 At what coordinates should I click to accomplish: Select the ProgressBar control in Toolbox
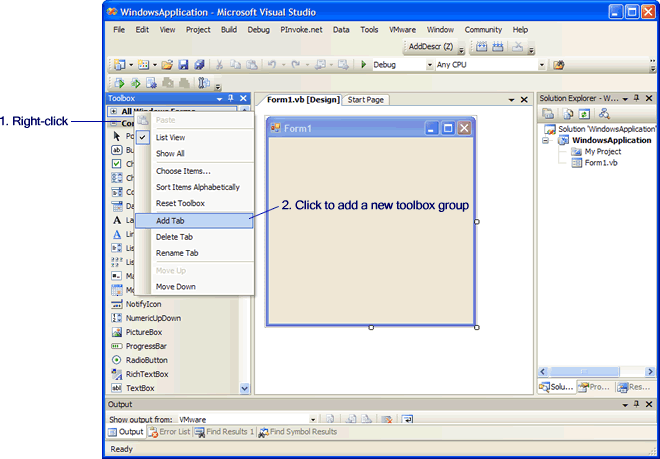coord(144,346)
